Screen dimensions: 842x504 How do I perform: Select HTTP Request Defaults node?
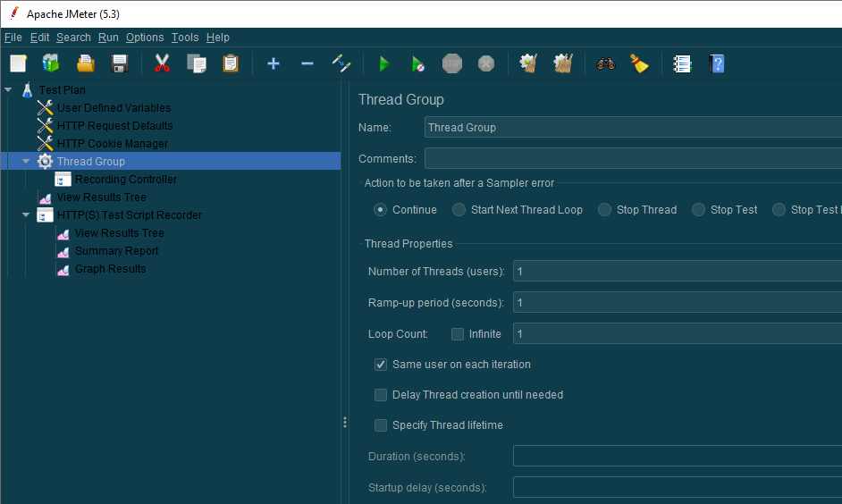point(105,126)
